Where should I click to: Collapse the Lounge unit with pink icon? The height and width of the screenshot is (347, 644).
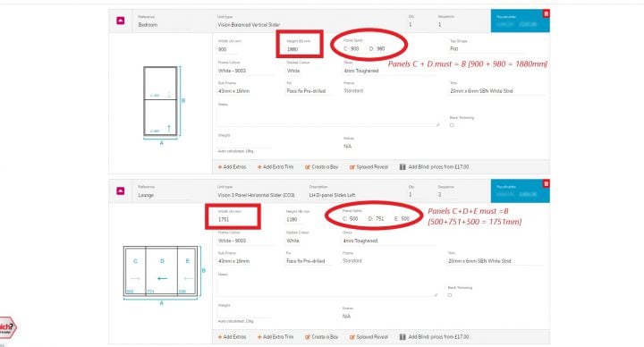121,191
